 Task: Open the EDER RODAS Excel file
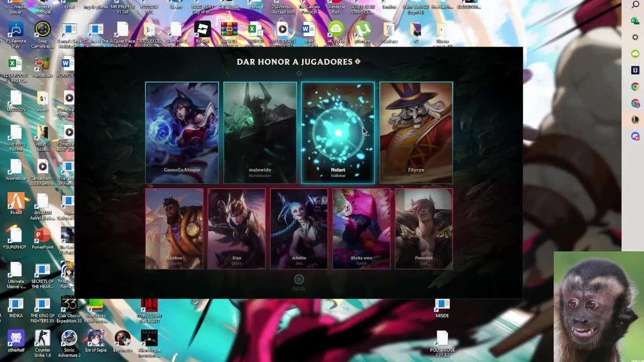tap(16, 70)
